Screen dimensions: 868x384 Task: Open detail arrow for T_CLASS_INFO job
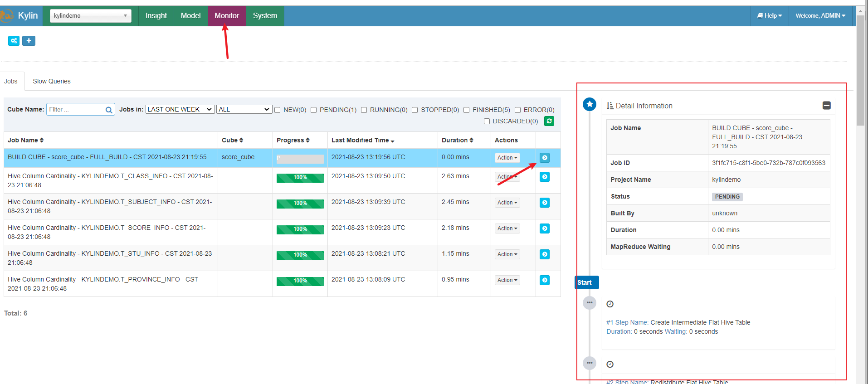[x=545, y=177]
